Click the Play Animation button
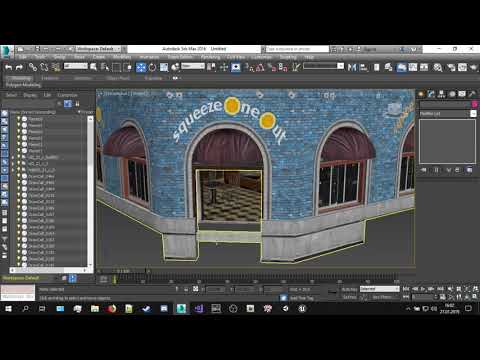Image resolution: width=480 pixels, height=360 pixels. [x=423, y=289]
